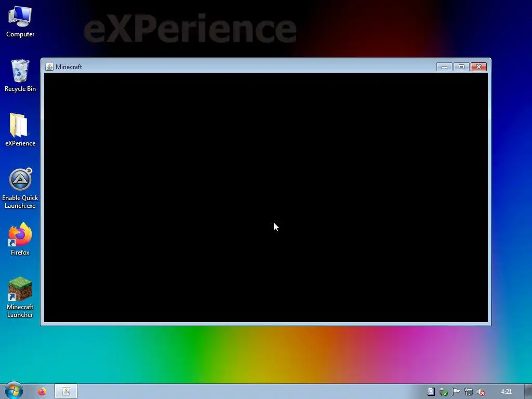This screenshot has width=532, height=399.
Task: Click the Show Desktop strip on taskbar
Action: click(528, 392)
